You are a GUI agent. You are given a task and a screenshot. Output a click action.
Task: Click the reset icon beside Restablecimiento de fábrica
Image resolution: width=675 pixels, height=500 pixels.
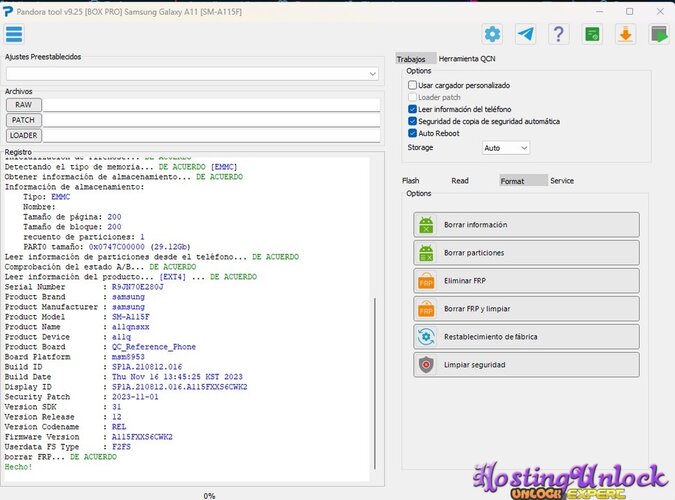coord(426,337)
